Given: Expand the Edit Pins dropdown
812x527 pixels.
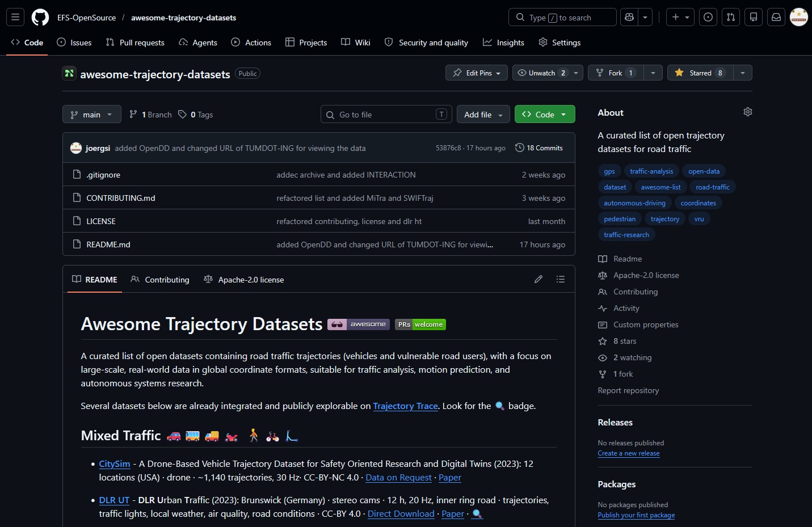Looking at the screenshot, I should [x=477, y=73].
